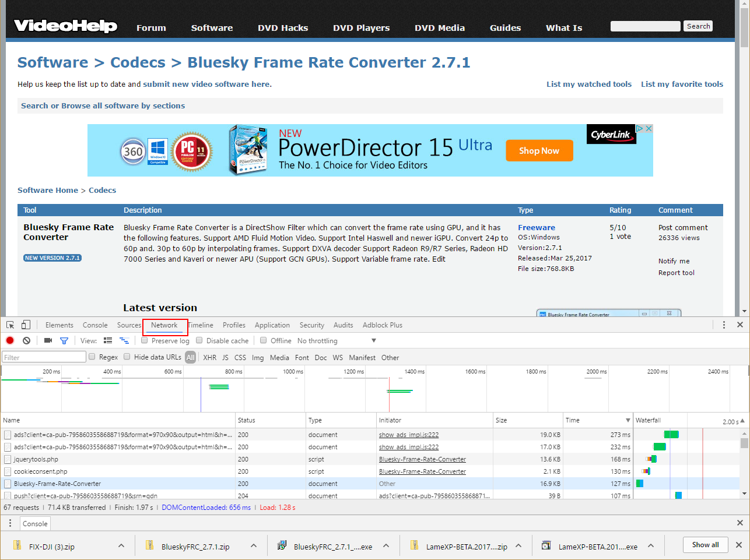
Task: Close the Console drawer
Action: pos(740,523)
